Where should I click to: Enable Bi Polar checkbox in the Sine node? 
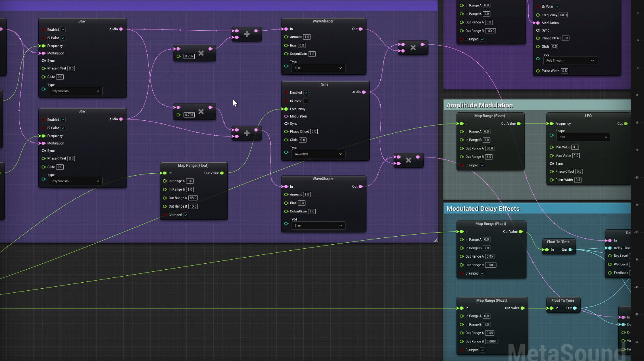click(x=305, y=101)
